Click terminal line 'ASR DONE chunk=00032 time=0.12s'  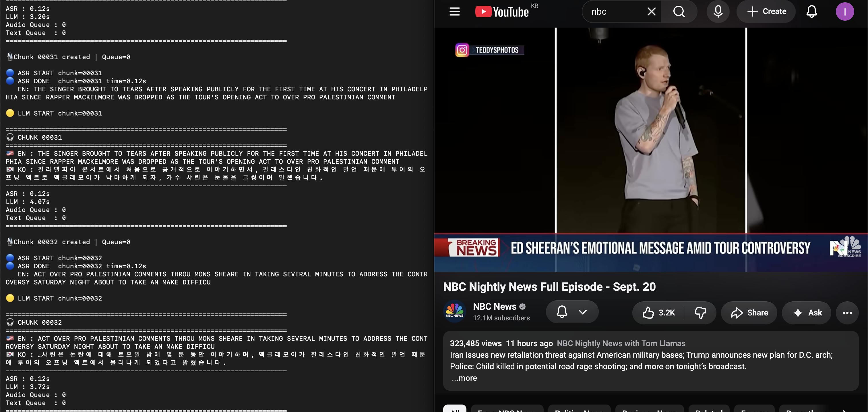(76, 266)
